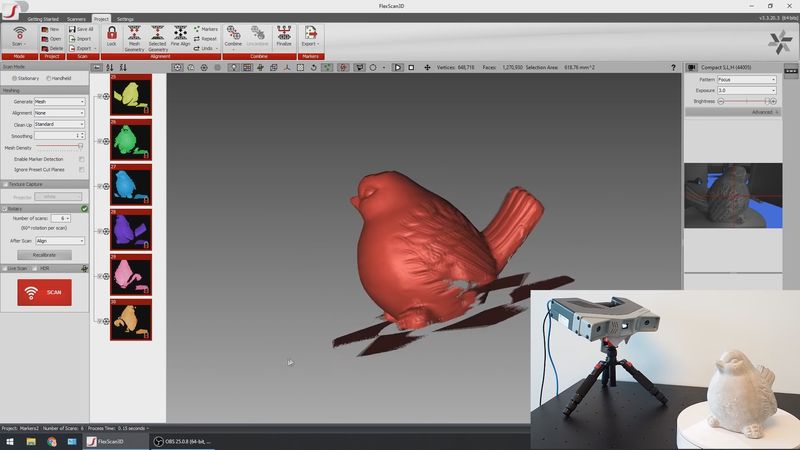This screenshot has height=450, width=800.
Task: Click the Combine scans icon
Action: 233,36
